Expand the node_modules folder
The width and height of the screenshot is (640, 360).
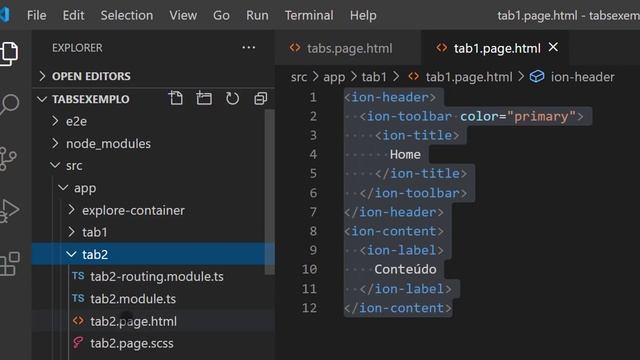pyautogui.click(x=55, y=143)
